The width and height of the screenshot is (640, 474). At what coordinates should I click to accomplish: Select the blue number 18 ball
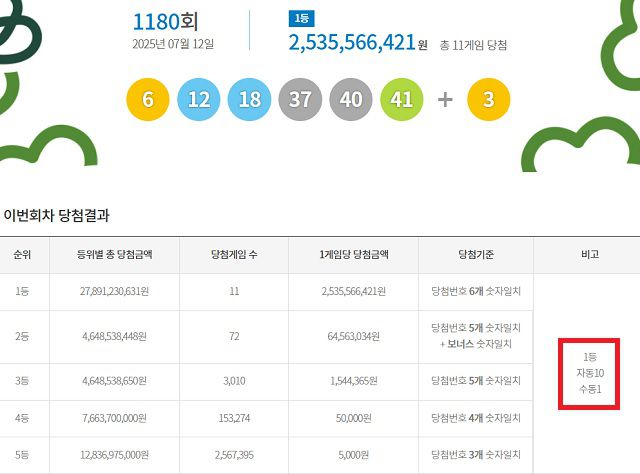click(250, 99)
